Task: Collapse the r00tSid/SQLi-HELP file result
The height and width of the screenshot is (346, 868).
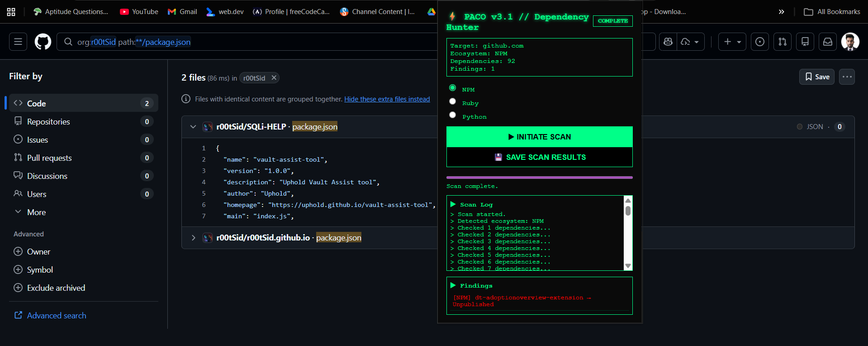Action: (193, 127)
